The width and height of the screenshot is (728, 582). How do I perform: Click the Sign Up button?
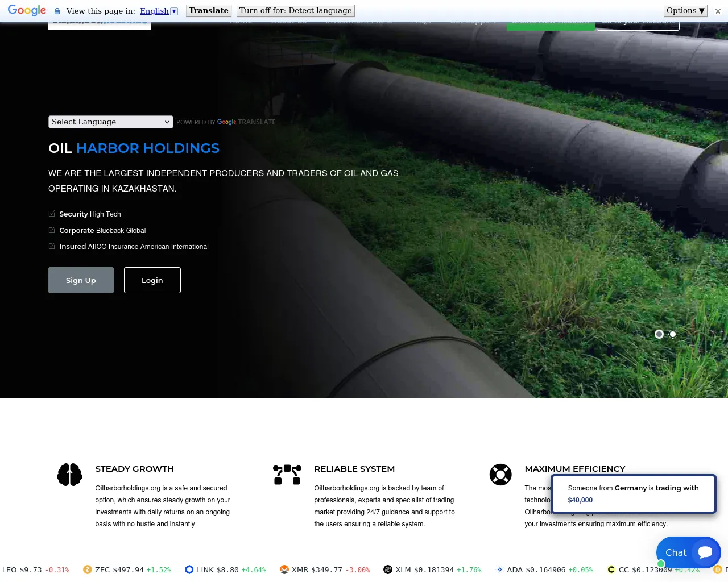(81, 280)
